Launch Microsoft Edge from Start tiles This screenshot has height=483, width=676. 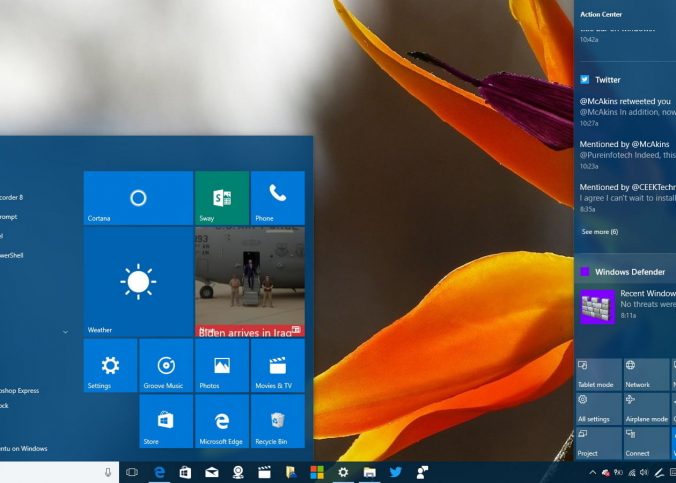221,421
